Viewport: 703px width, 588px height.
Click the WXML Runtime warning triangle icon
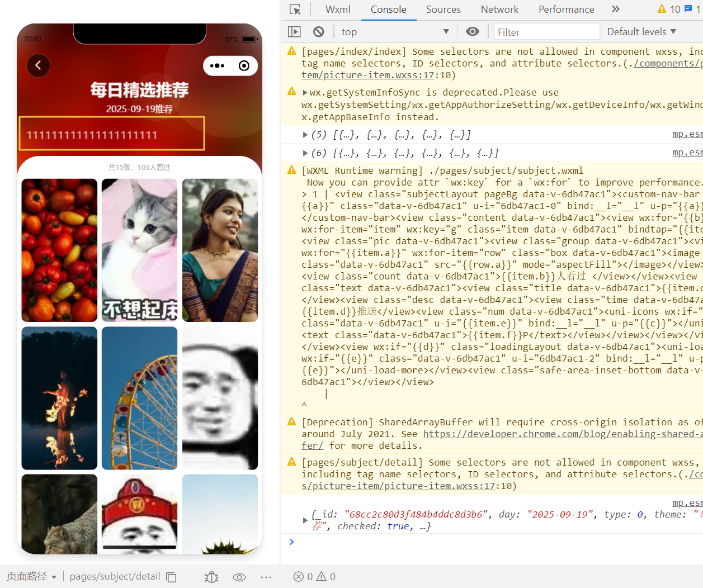291,170
